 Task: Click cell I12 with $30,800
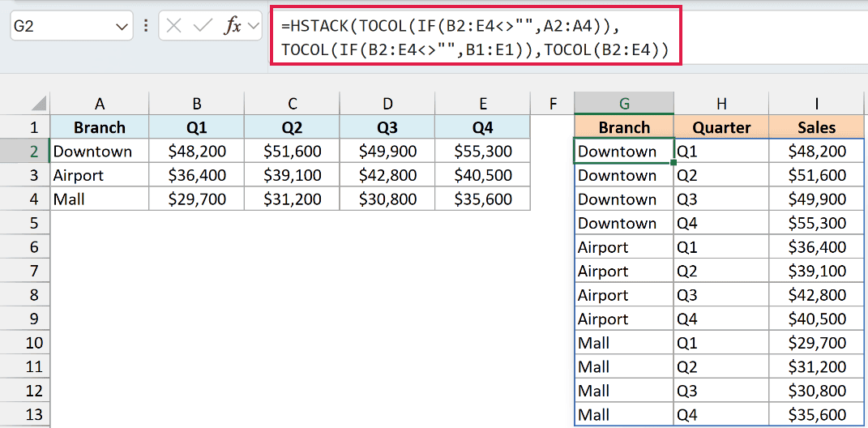(x=816, y=391)
